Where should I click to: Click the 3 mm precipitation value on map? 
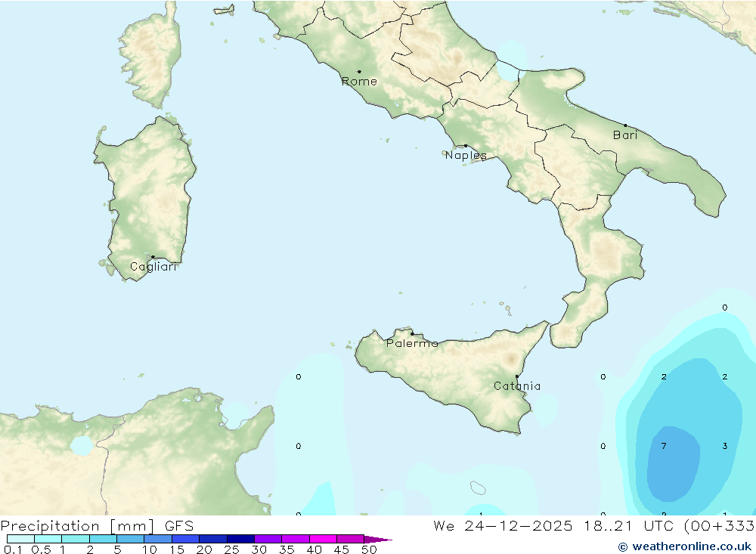[725, 446]
